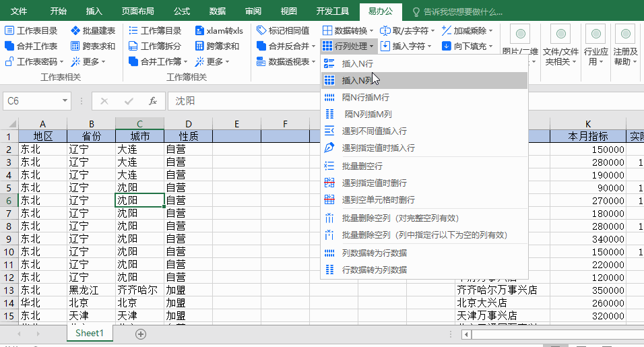The image size is (644, 347).
Task: Click the formula bar confirm checkmark
Action: tap(129, 101)
